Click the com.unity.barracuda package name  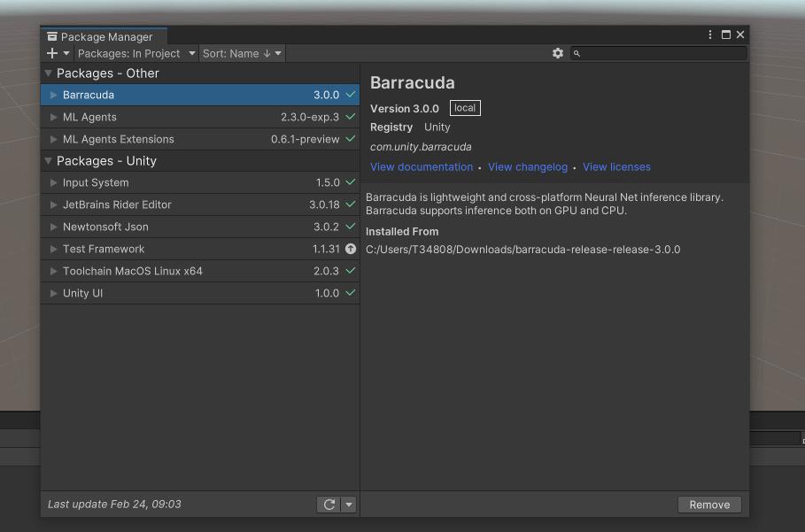click(421, 147)
